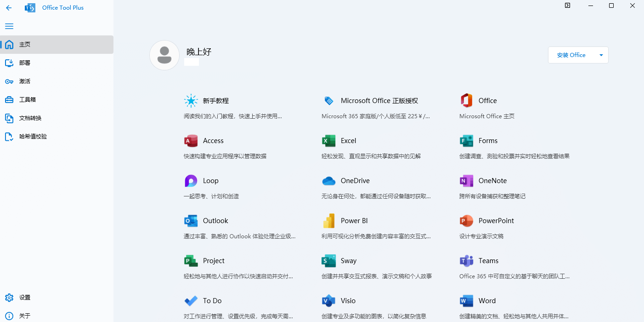Image resolution: width=644 pixels, height=322 pixels.
Task: Click the user avatar picture
Action: pos(164,55)
